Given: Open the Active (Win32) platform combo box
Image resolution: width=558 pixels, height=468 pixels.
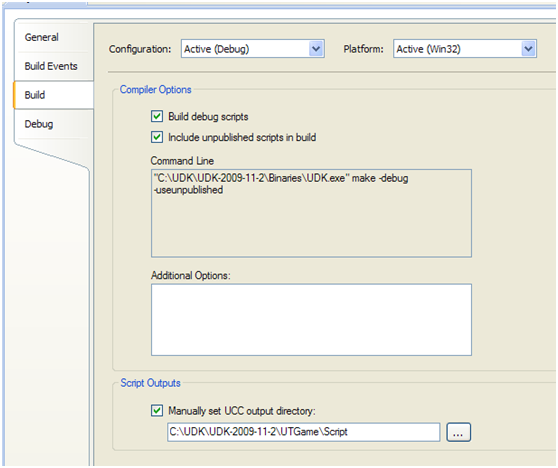Looking at the screenshot, I should coord(465,49).
